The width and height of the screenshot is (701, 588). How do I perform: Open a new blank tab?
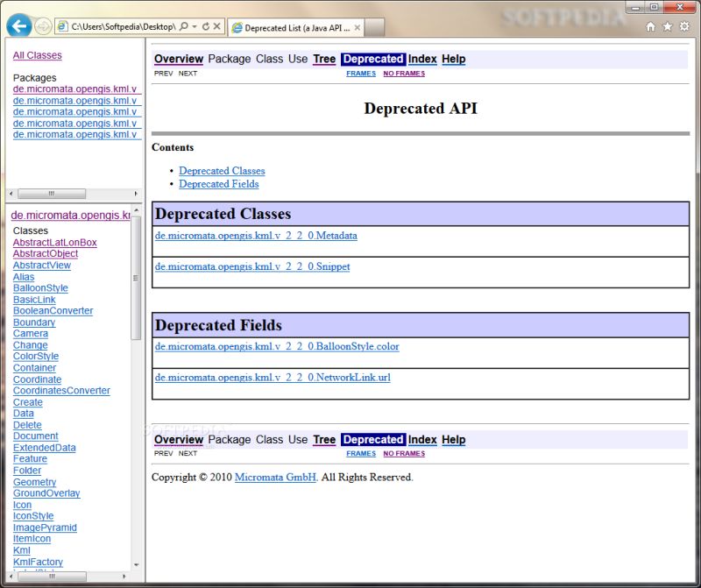click(375, 28)
